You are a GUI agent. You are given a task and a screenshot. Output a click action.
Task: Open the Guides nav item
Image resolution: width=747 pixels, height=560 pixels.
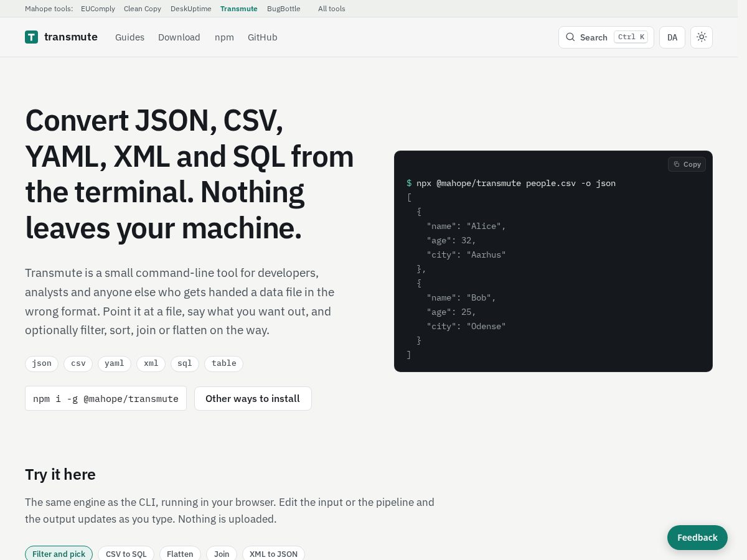coord(129,37)
